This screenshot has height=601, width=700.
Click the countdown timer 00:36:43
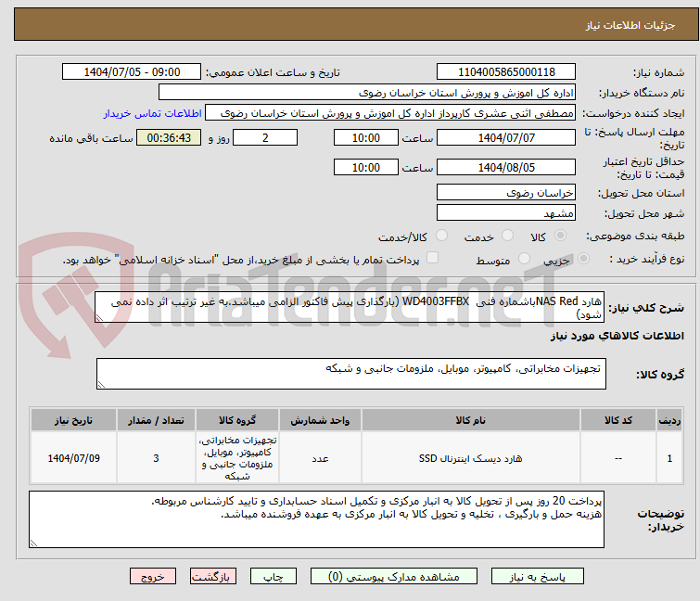169,137
